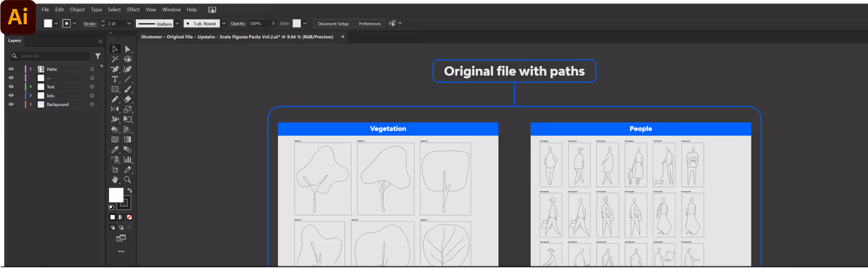Select the Paintbrush tool
The height and width of the screenshot is (268, 868).
[128, 89]
